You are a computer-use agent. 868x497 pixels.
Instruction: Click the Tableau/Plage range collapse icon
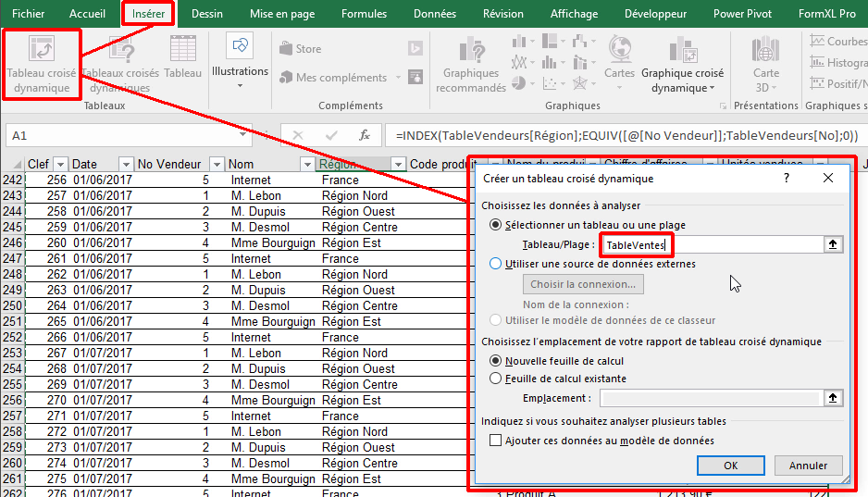[x=832, y=244]
